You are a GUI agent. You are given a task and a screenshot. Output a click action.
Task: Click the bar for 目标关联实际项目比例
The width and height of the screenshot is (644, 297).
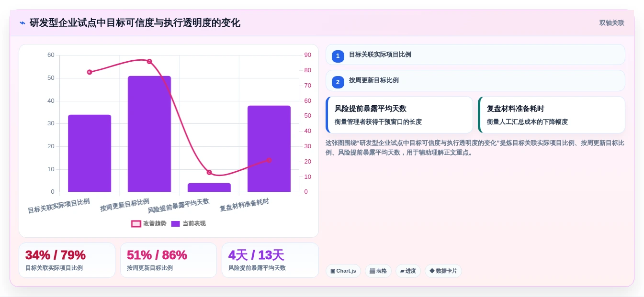pos(90,154)
